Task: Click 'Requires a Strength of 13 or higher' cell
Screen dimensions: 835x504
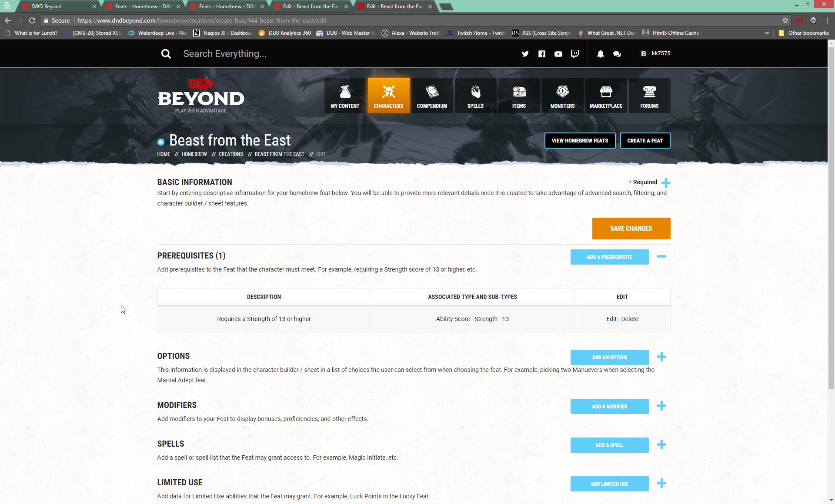Action: (264, 319)
